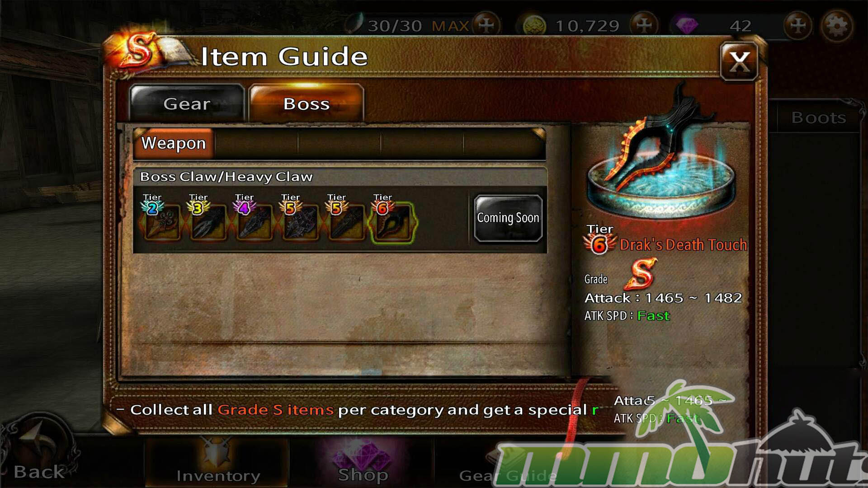This screenshot has height=488, width=868.
Task: Select the first Tier 5 claw icon
Action: (300, 222)
